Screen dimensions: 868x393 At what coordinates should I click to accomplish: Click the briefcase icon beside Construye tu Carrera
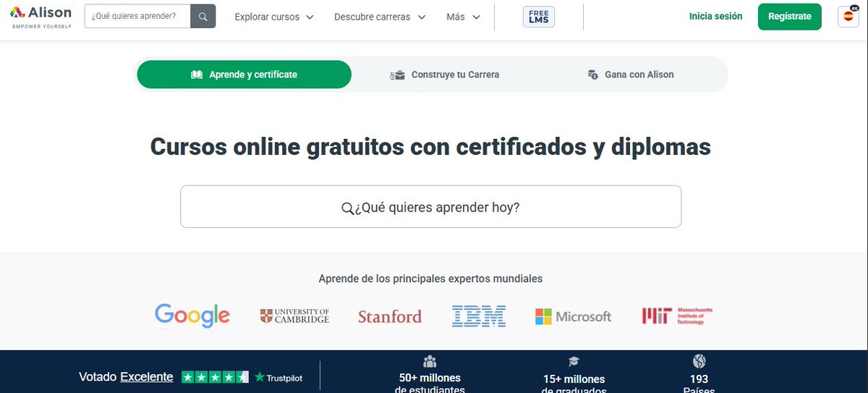pos(397,75)
